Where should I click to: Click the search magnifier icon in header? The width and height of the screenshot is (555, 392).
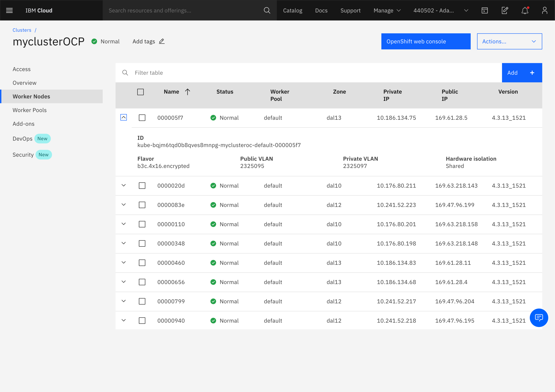[x=267, y=10]
